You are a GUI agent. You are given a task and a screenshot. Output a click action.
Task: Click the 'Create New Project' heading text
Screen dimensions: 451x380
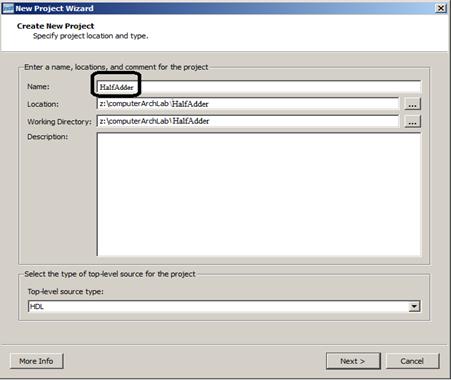click(55, 26)
